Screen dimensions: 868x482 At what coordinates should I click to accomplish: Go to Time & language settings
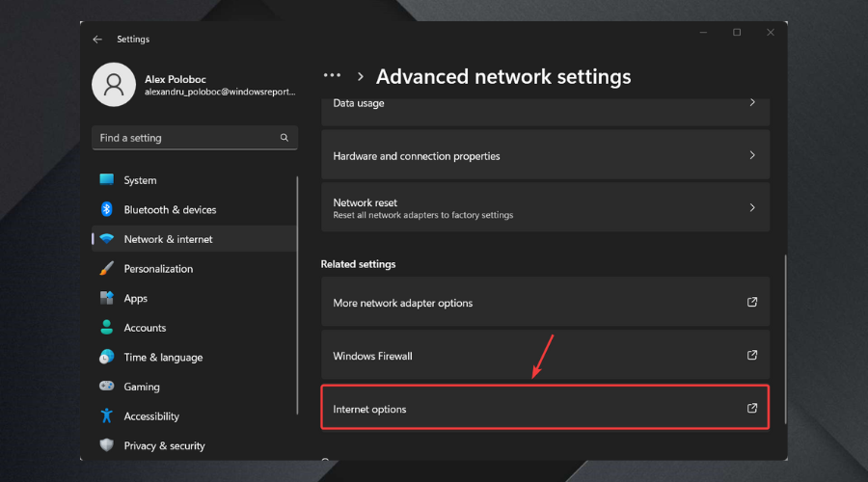coord(163,358)
